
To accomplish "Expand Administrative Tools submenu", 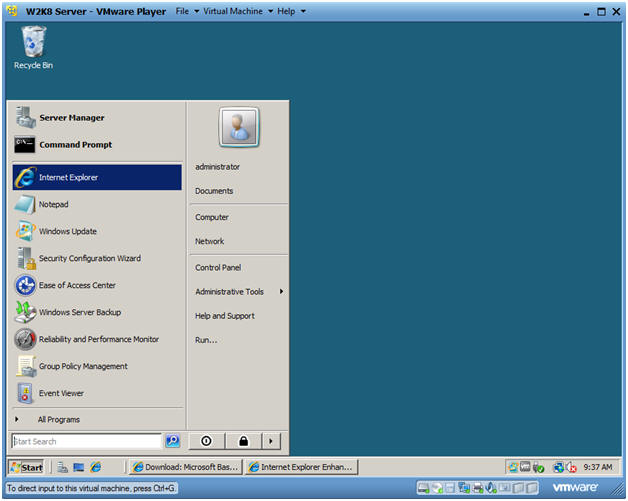I will click(239, 292).
